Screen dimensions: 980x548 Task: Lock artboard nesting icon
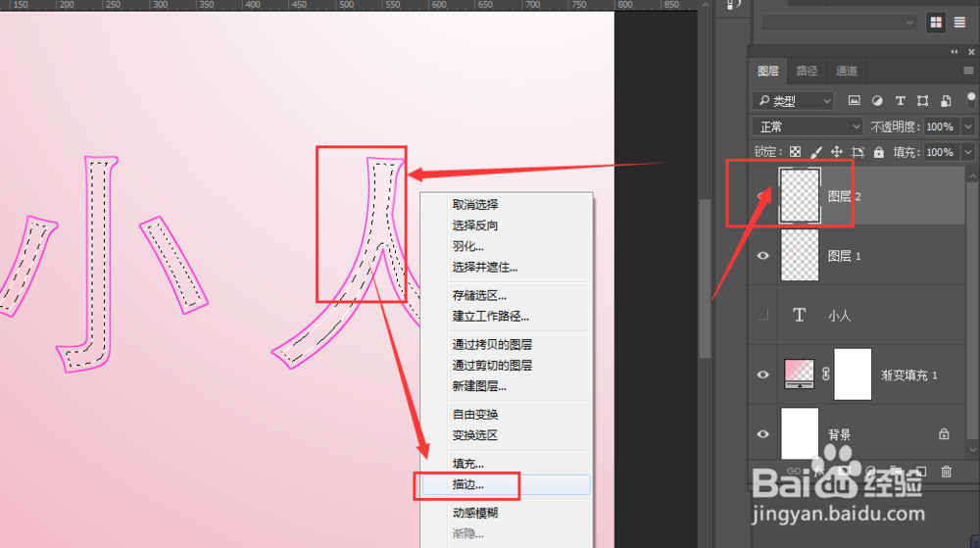pyautogui.click(x=858, y=152)
